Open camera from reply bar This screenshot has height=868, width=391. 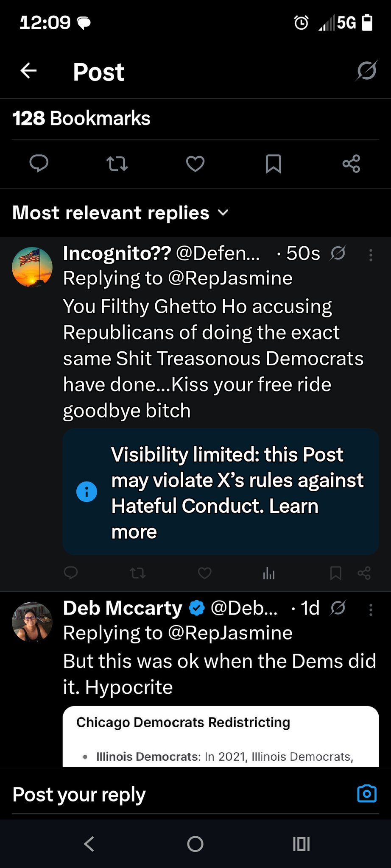[x=367, y=793]
